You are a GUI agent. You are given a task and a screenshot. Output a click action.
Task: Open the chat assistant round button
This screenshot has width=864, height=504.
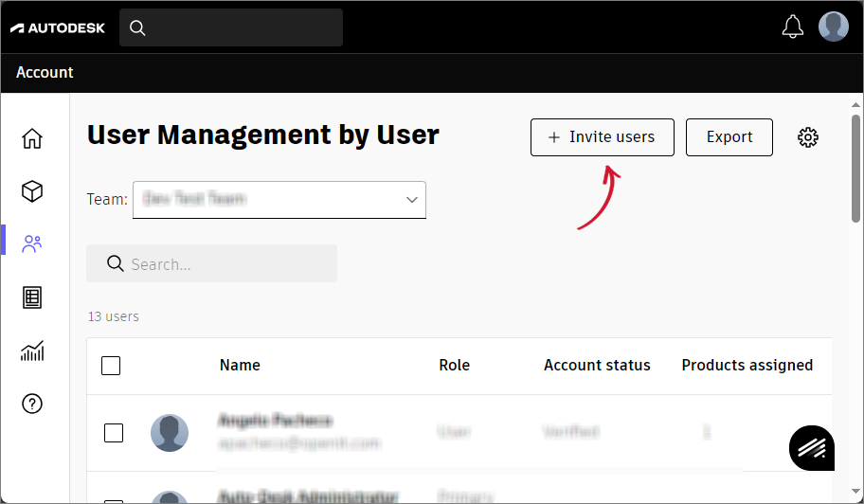click(812, 448)
